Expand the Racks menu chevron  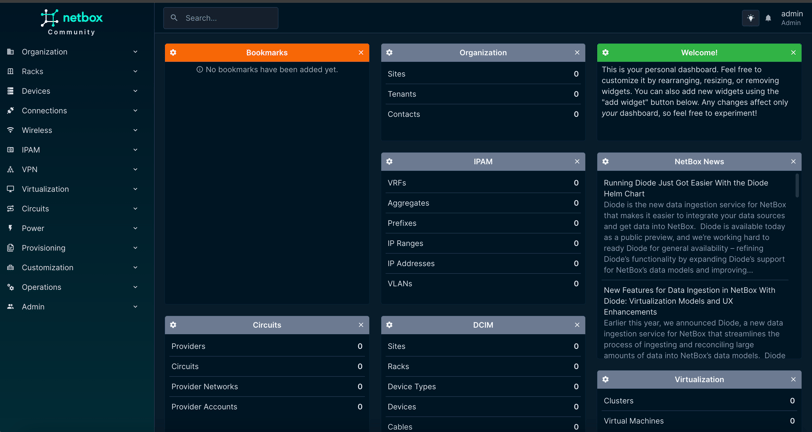pos(135,71)
